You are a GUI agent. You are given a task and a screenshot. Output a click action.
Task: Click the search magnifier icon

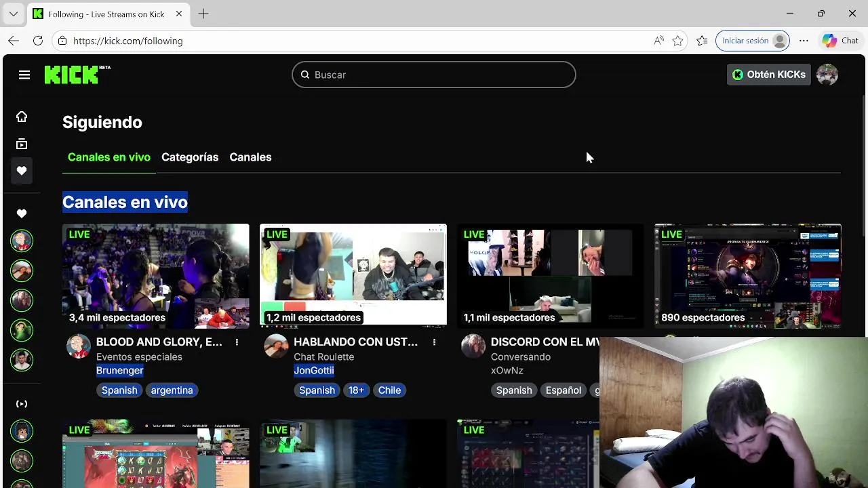(x=305, y=75)
